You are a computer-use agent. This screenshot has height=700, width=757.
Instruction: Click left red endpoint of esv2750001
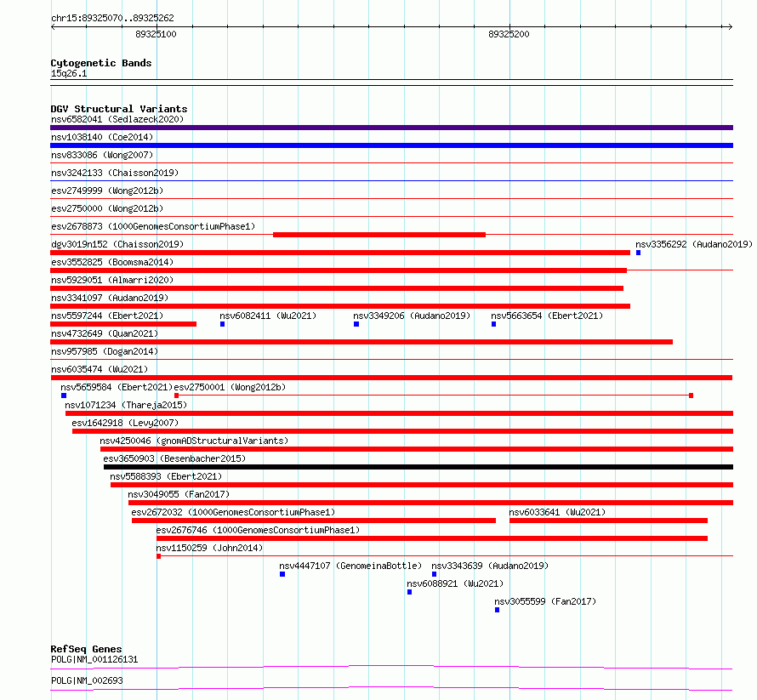tap(177, 396)
